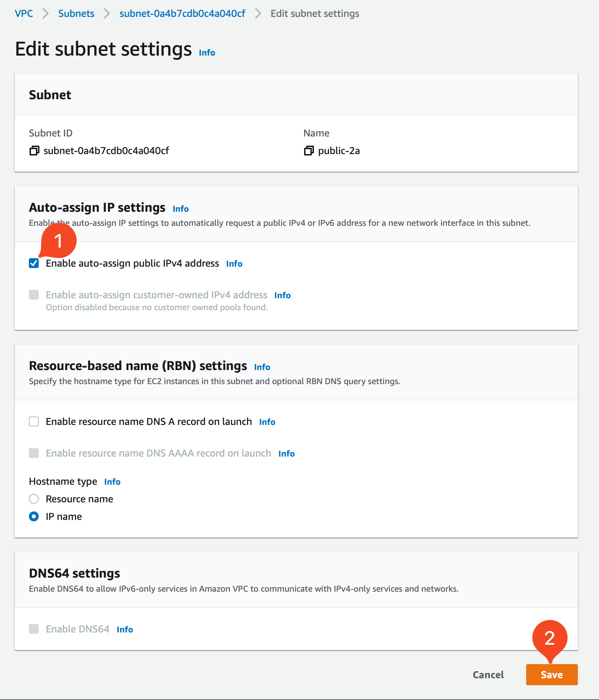The height and width of the screenshot is (700, 599).
Task: Open Info beside Enable DNS64
Action: tap(125, 629)
